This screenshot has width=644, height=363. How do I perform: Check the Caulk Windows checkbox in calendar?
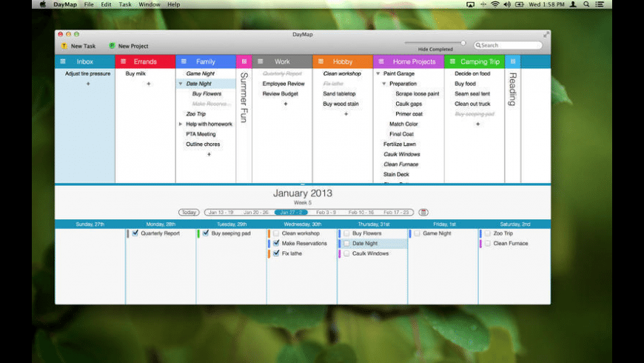pos(346,253)
